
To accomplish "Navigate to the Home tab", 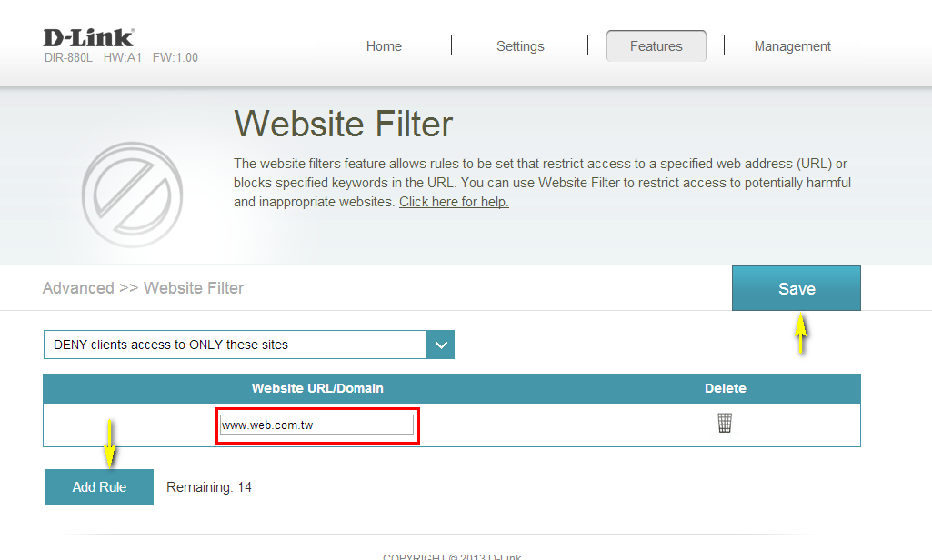I will click(384, 45).
